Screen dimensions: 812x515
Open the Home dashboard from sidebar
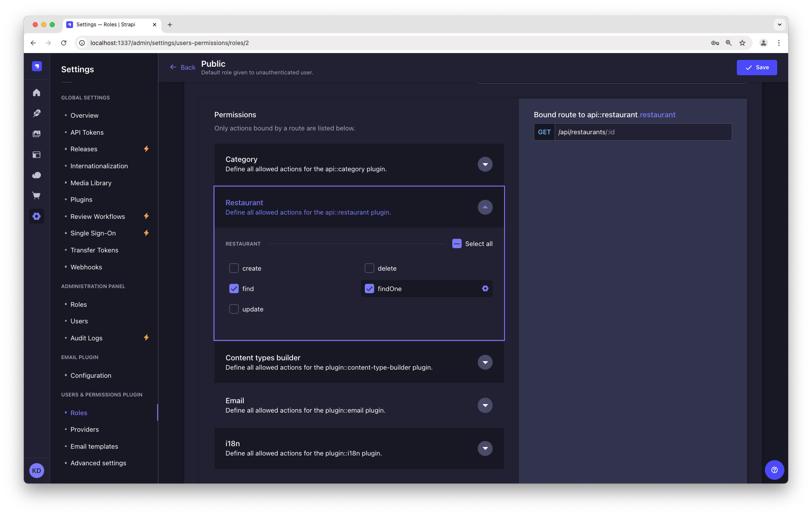37,93
